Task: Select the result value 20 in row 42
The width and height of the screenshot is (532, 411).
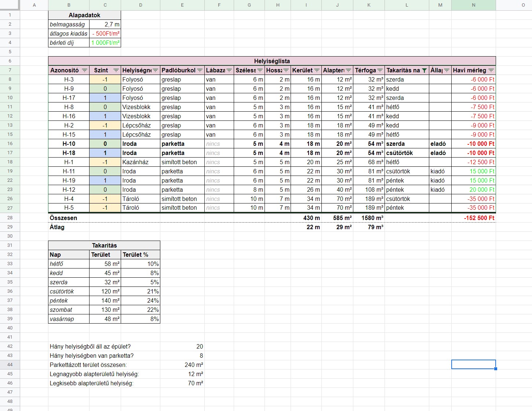Action: coord(182,346)
